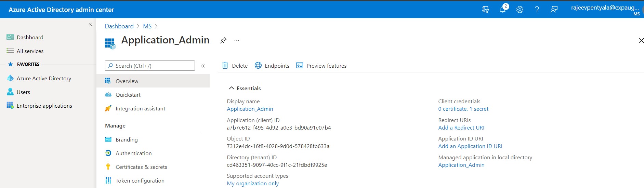Click the Certificates & secrets key icon
Viewport: 644px width, 188px height.
point(108,167)
